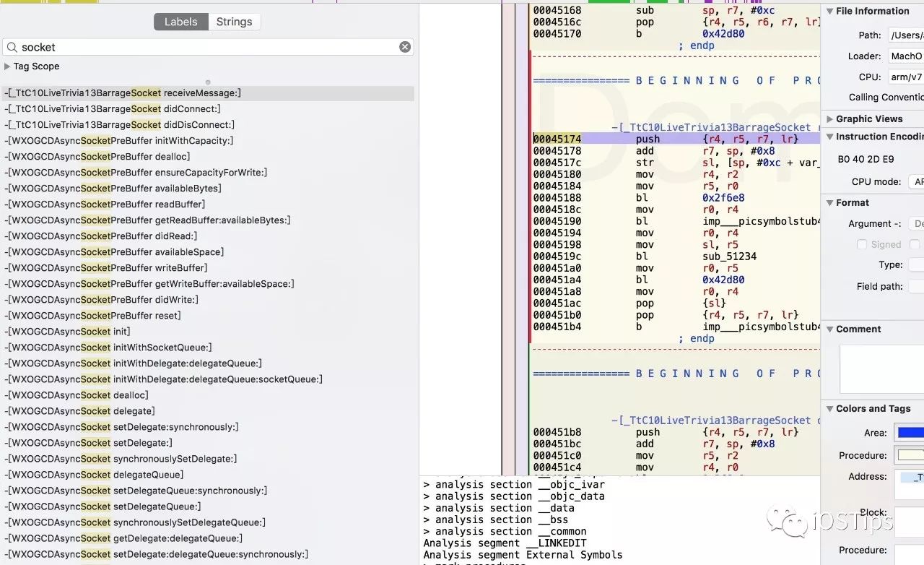Viewport: 924px width, 565px height.
Task: Select BarrageSocket didConnect: label
Action: pos(208,109)
